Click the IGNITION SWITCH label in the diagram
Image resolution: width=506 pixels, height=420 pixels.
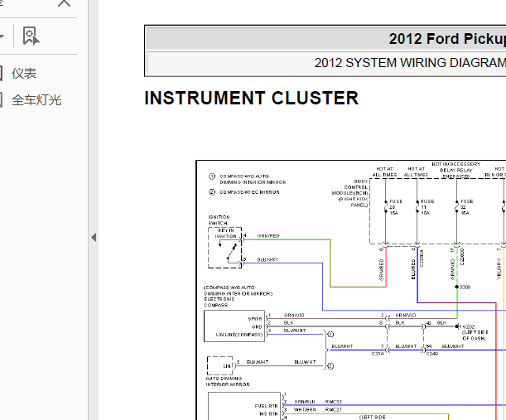coord(219,220)
